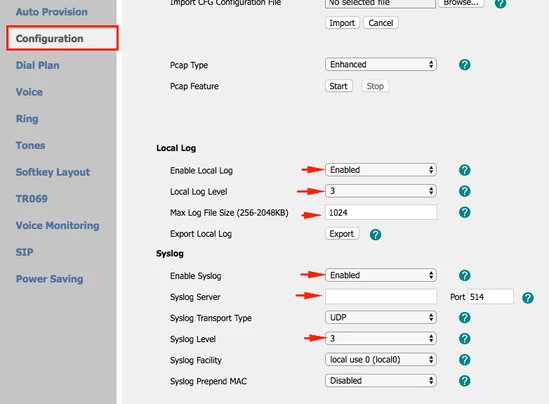
Task: Click the Max Log File Size field
Action: pos(381,213)
